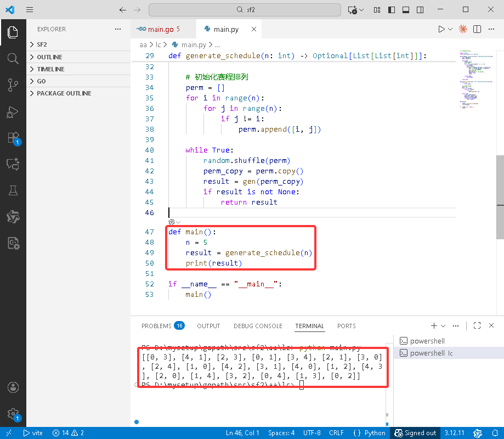504x439 pixels.
Task: Click the errors and warnings count
Action: coord(68,433)
